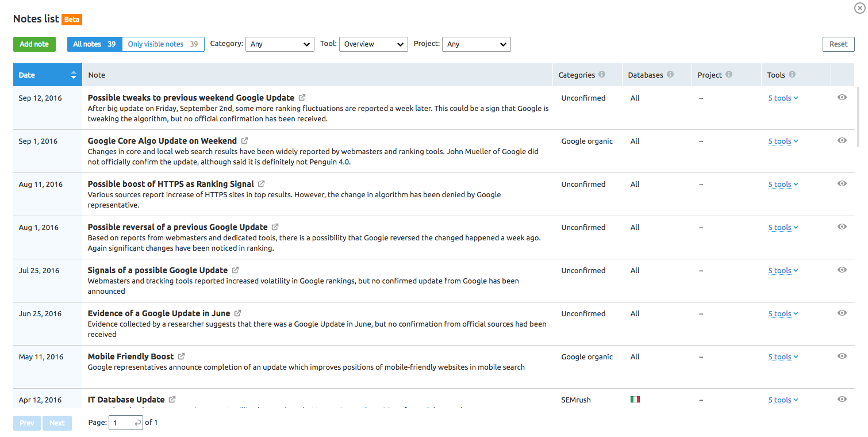This screenshot has height=437, width=868.
Task: Click Databases column info icon
Action: pos(670,75)
